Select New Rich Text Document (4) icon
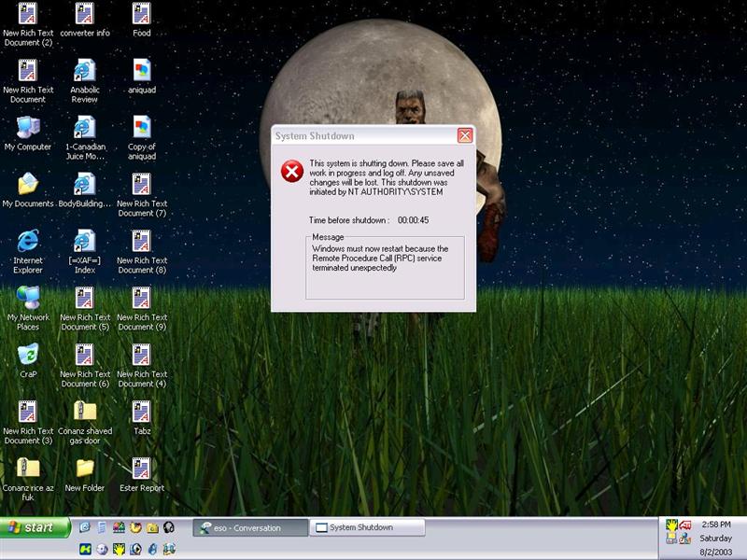Viewport: 747px width, 560px height. tap(142, 366)
